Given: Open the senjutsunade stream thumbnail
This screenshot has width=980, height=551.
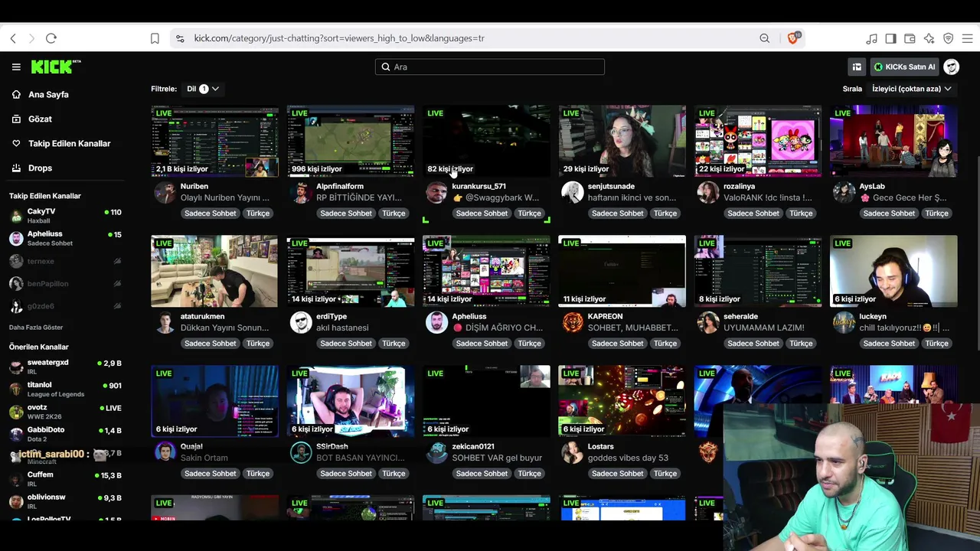Looking at the screenshot, I should click(x=622, y=141).
